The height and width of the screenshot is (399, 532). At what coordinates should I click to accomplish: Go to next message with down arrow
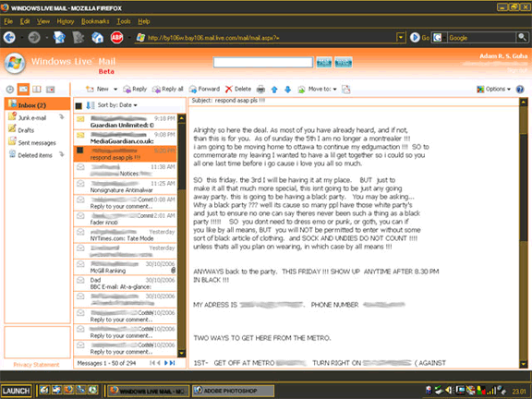tap(288, 90)
